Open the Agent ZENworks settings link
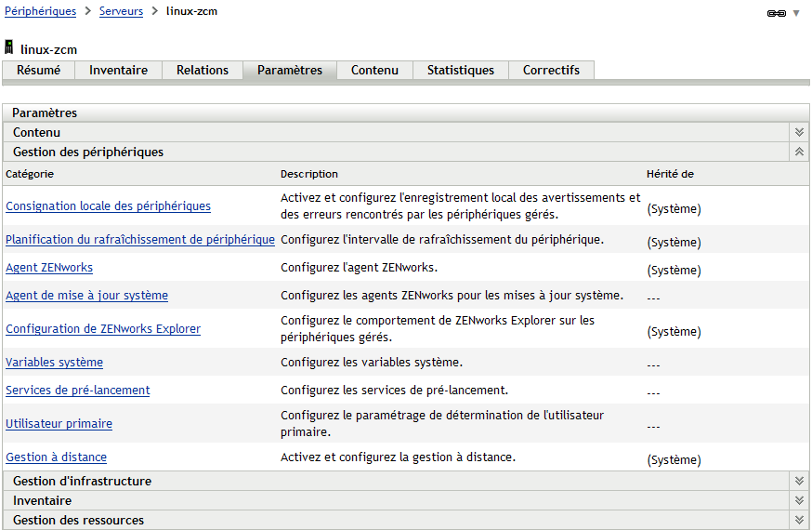This screenshot has width=812, height=530. click(49, 268)
